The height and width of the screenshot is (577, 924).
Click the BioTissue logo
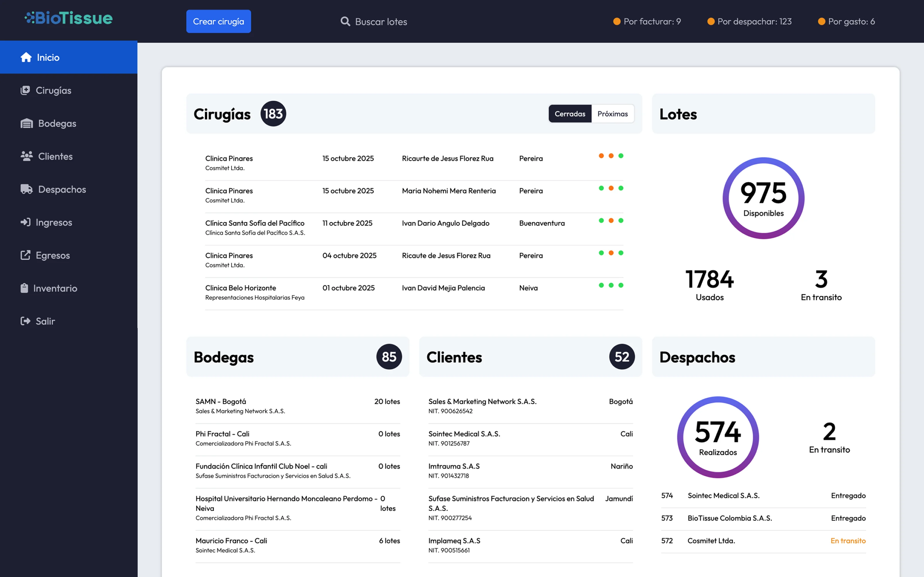[69, 18]
